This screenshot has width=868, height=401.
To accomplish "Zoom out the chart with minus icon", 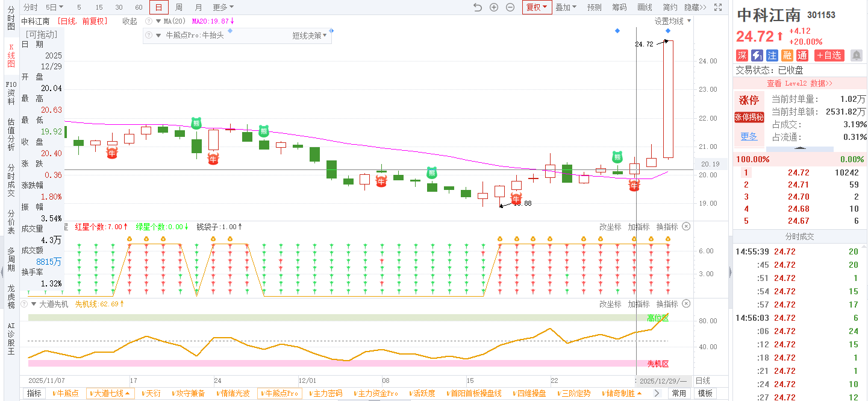I will click(510, 7).
